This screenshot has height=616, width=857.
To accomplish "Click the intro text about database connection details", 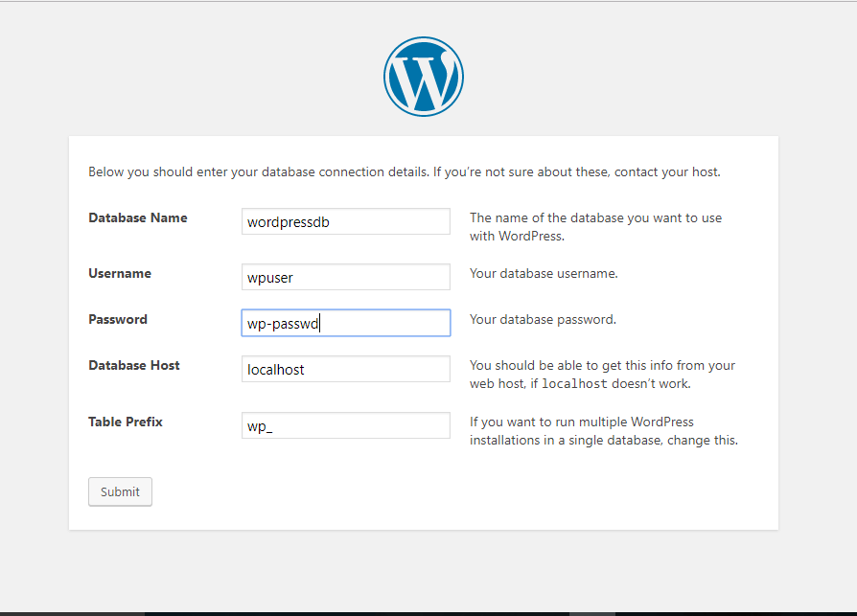I will 405,172.
